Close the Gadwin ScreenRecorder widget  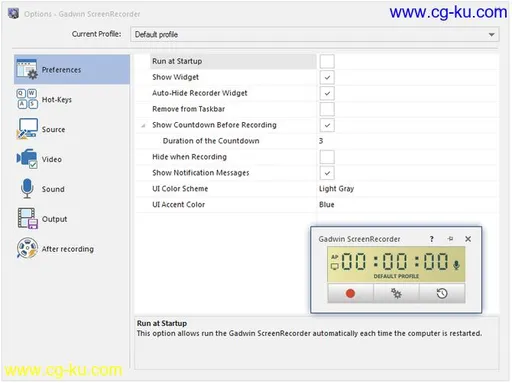pos(468,239)
